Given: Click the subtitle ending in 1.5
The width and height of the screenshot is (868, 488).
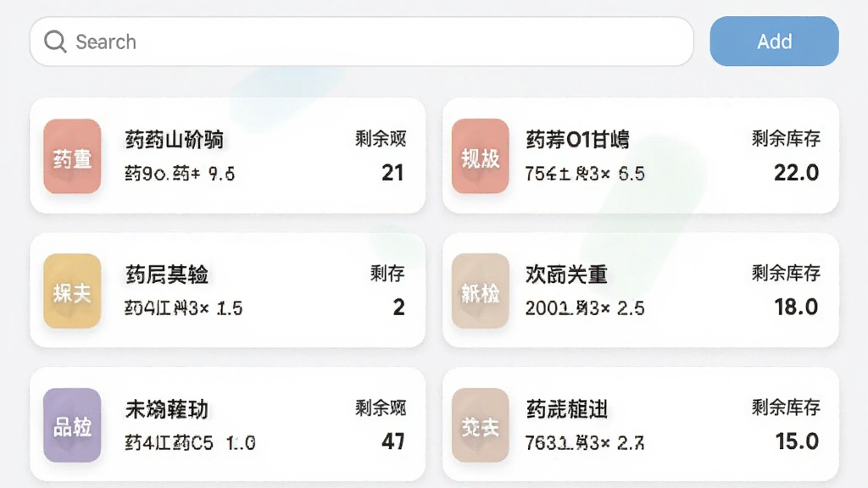Looking at the screenshot, I should click(x=184, y=308).
